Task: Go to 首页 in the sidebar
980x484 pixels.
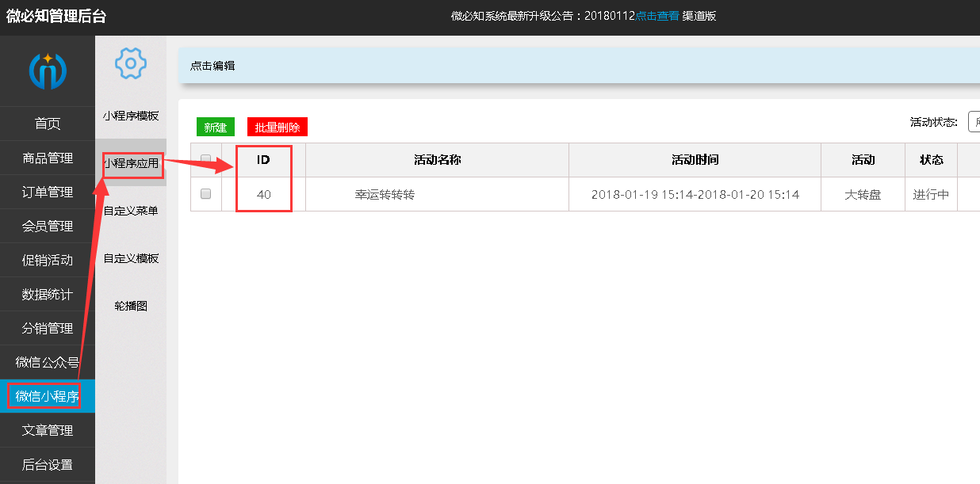Action: pyautogui.click(x=48, y=124)
